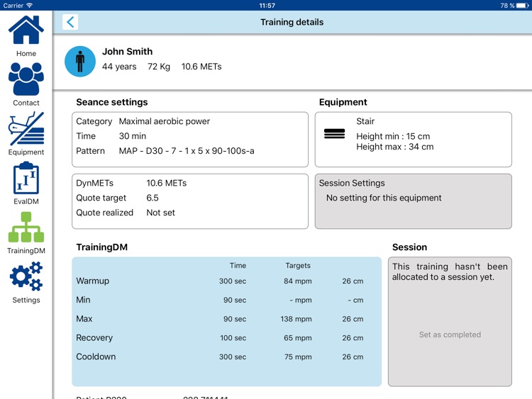The height and width of the screenshot is (399, 532).
Task: Open Equipment treadmill icon in sidebar
Action: [x=26, y=129]
